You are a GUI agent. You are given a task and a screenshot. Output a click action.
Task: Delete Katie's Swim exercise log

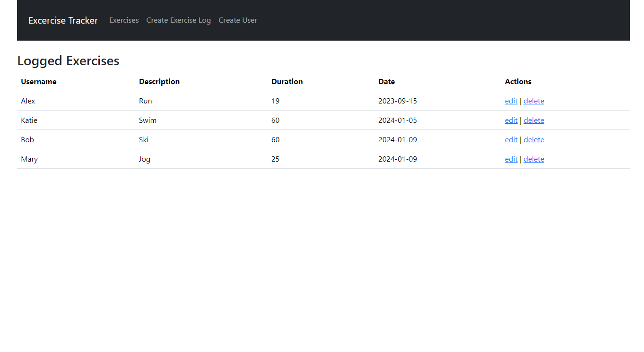coord(534,120)
